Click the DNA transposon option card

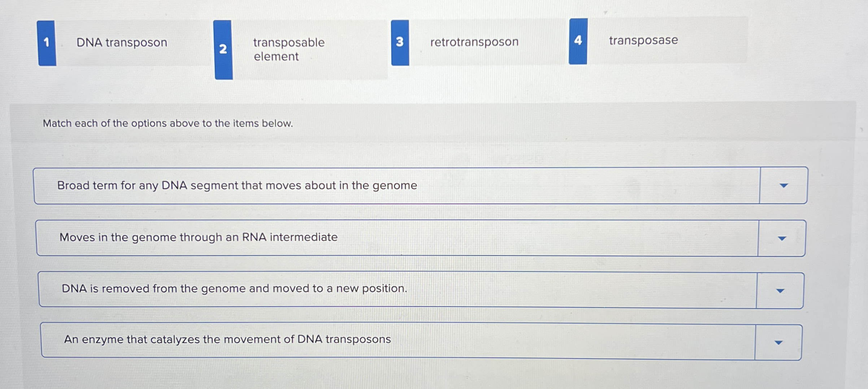pos(121,43)
